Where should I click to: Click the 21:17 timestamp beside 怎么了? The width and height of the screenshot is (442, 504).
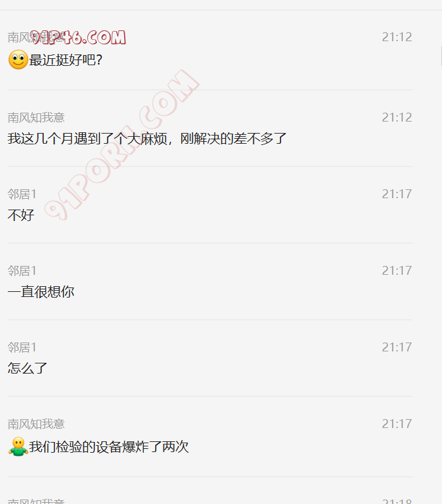[x=397, y=348]
